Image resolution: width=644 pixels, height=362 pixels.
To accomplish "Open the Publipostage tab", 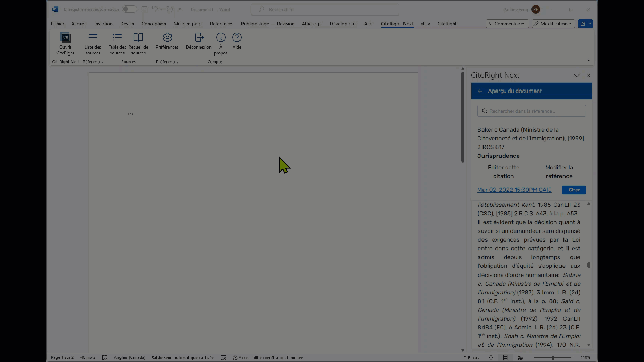I will click(255, 24).
